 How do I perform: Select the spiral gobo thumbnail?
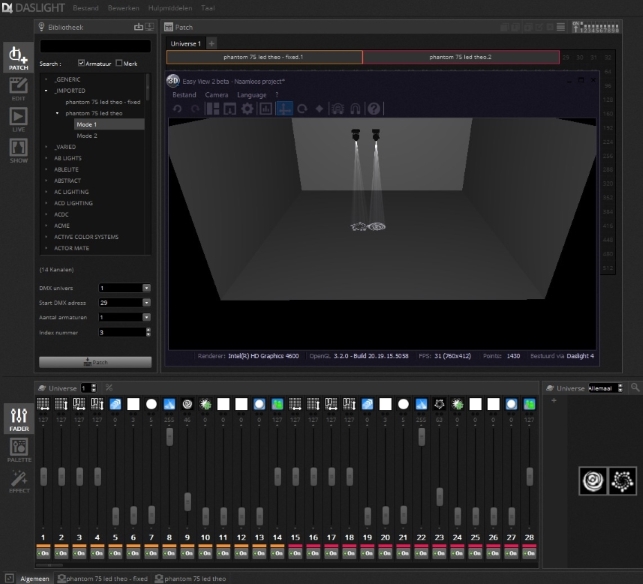[593, 481]
